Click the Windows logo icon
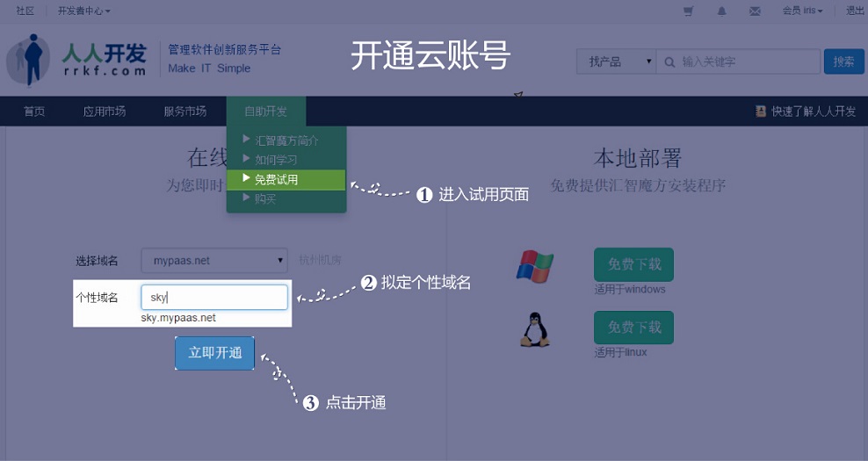 (534, 266)
